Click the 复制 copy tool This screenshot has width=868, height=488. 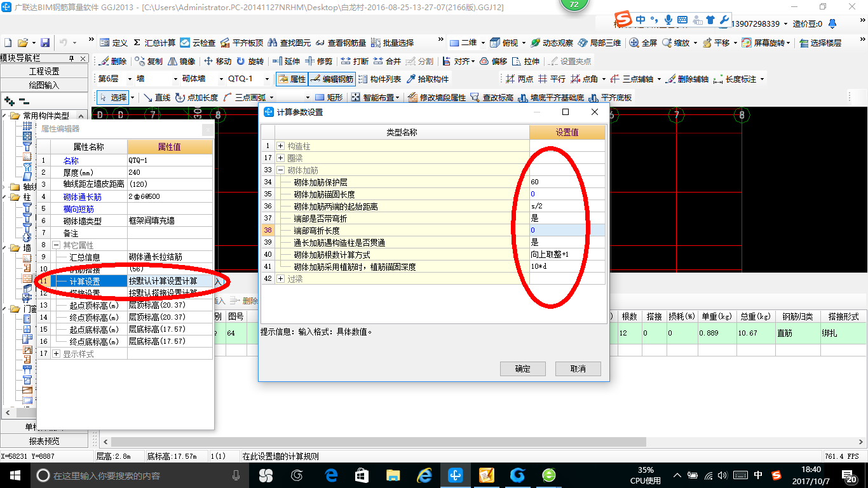149,61
